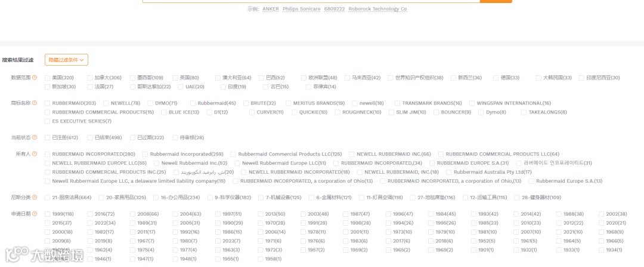Check the 1958(1) date checkbox
The height and width of the screenshot is (267, 644).
261,259
